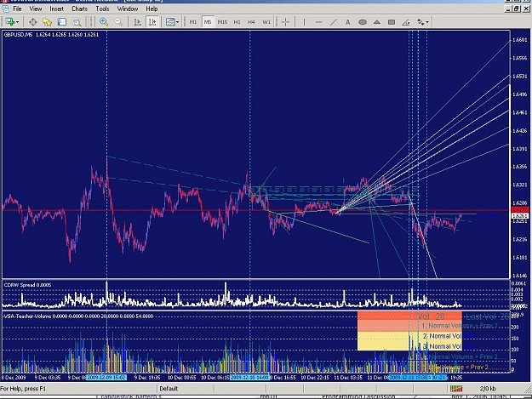The width and height of the screenshot is (532, 399).
Task: Open the View menu
Action: point(35,9)
